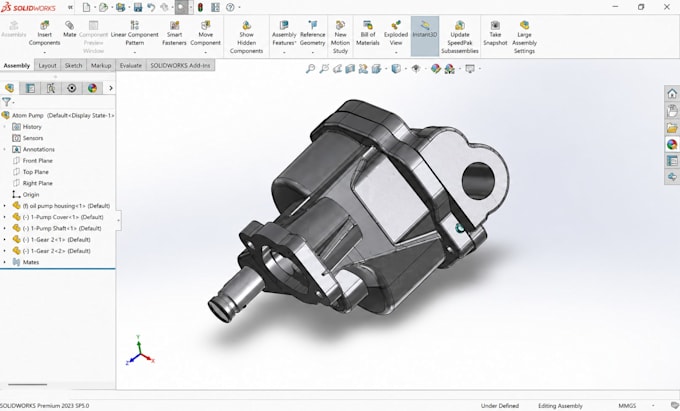
Task: Toggle the Instant3D button
Action: point(425,29)
